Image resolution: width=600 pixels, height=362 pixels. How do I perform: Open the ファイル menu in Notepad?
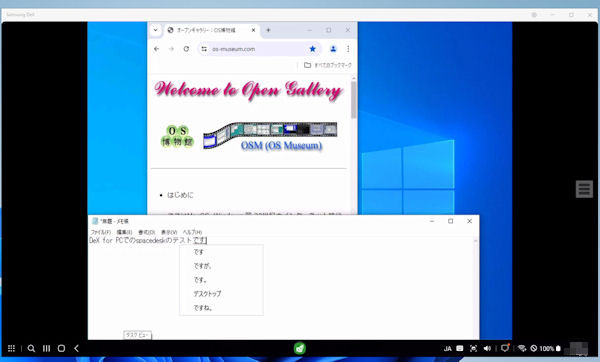(101, 232)
